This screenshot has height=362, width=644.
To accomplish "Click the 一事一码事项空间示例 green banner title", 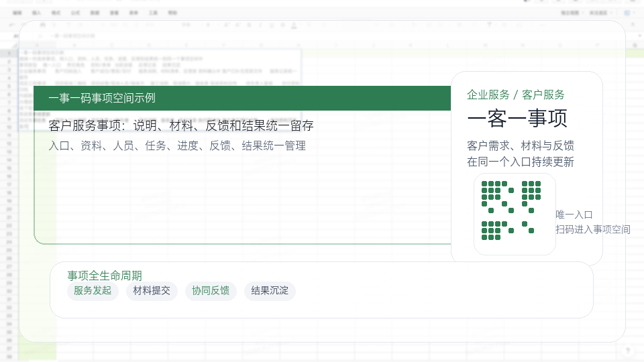I will [102, 98].
